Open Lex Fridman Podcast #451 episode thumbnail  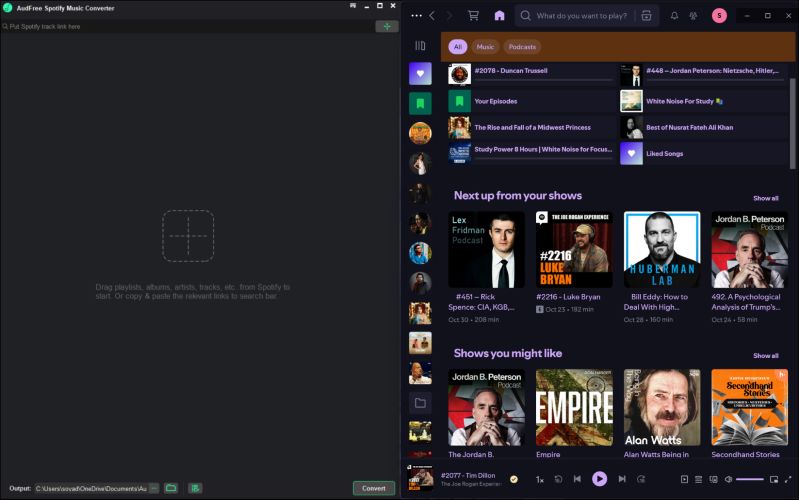pos(486,250)
